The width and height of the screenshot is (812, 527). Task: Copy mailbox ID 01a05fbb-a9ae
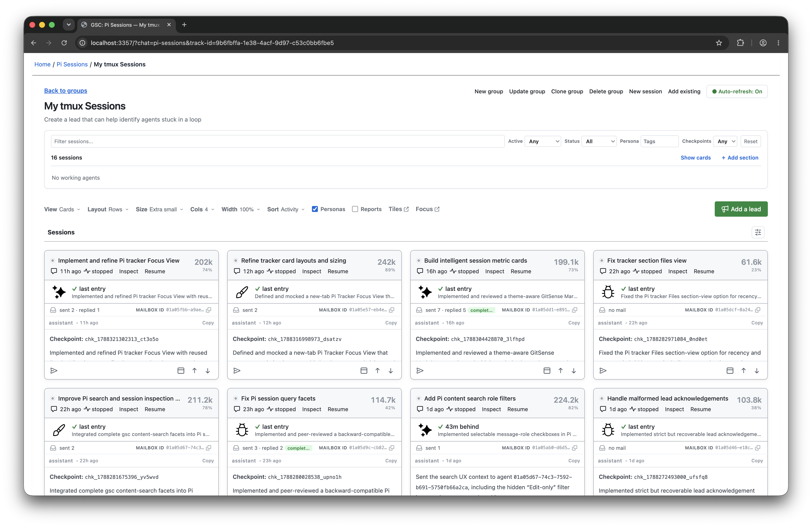click(x=209, y=310)
